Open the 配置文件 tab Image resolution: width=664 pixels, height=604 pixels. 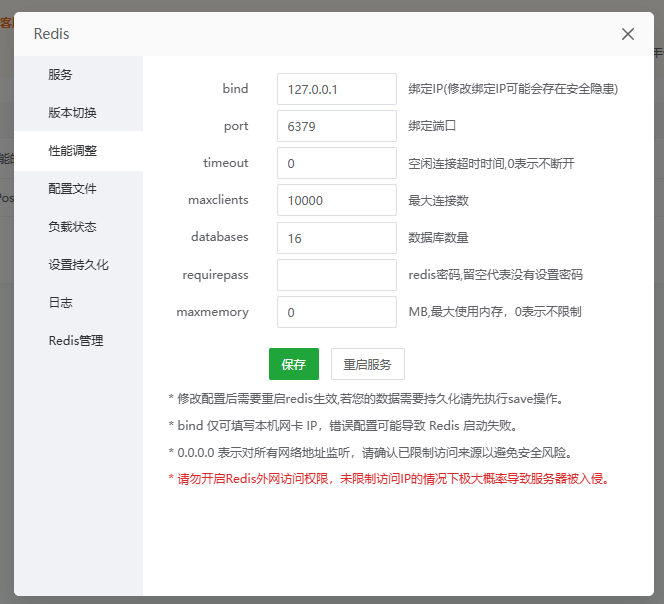79,188
